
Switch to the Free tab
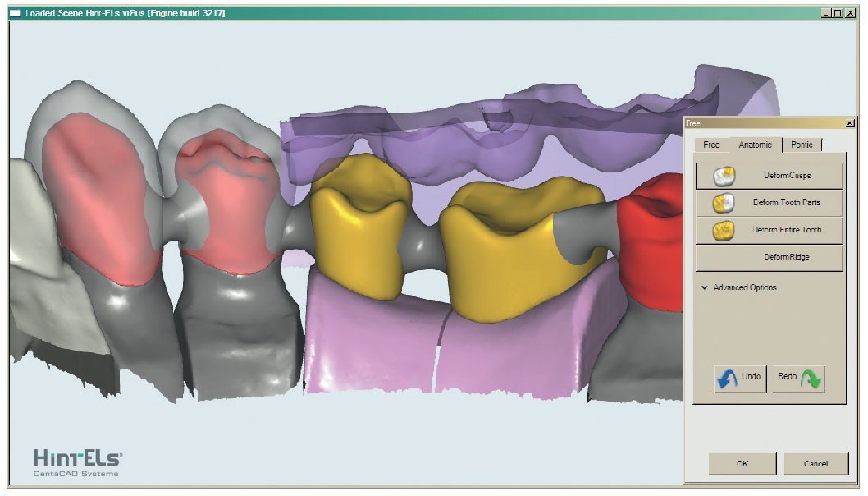[x=711, y=145]
